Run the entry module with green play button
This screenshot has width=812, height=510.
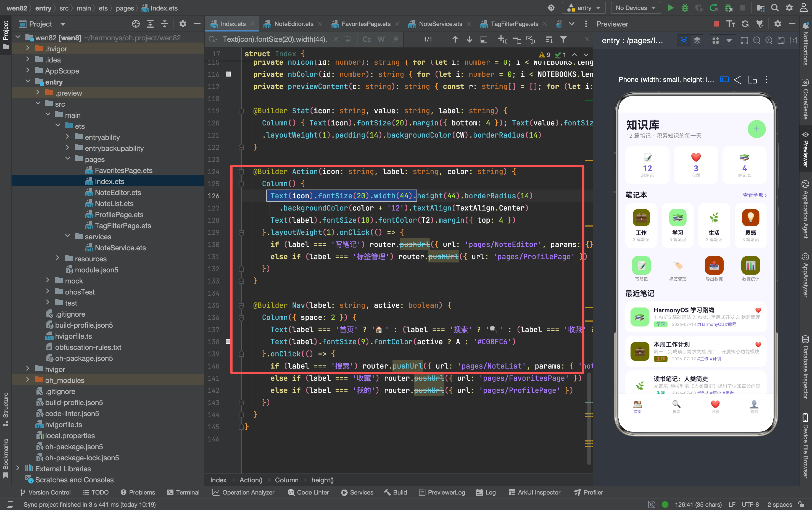click(671, 8)
